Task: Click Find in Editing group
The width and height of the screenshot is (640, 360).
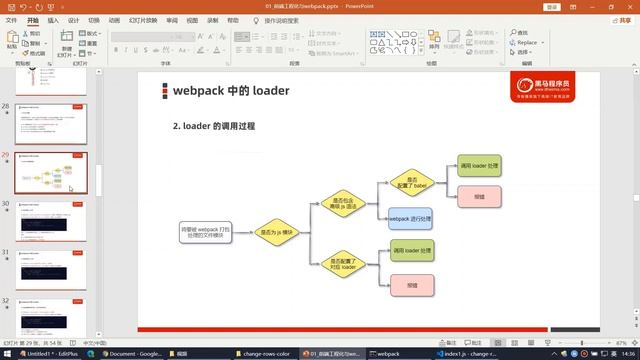Action: [x=519, y=32]
